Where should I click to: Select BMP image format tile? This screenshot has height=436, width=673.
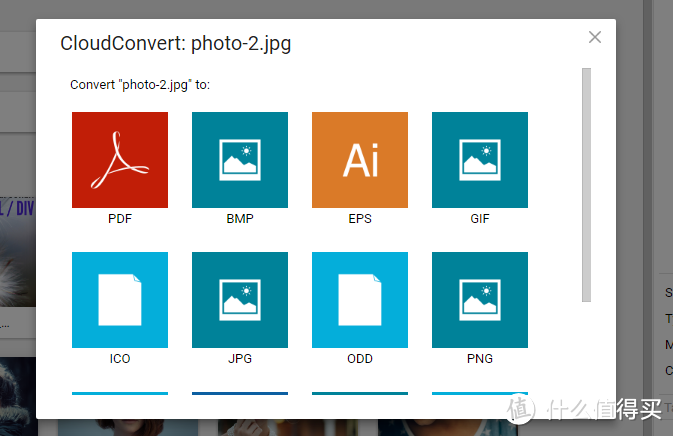240,160
